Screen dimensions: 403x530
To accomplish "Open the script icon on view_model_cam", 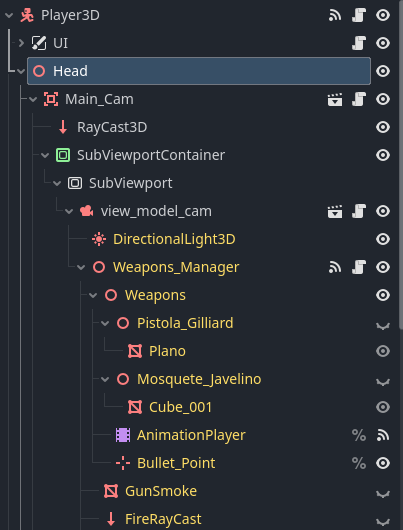I will 359,211.
